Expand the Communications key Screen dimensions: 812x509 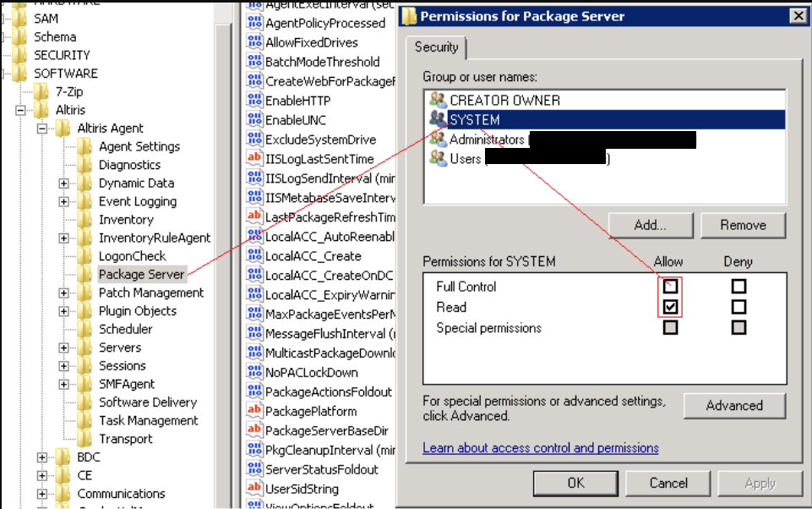coord(42,494)
